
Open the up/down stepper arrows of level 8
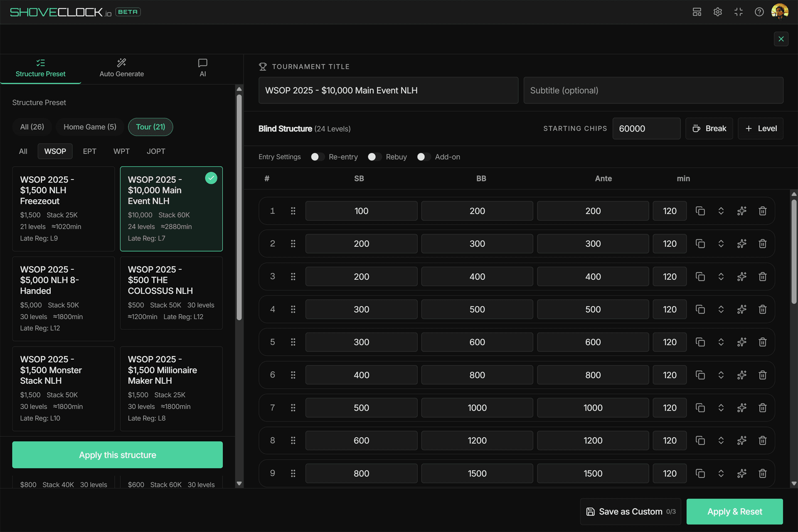721,441
